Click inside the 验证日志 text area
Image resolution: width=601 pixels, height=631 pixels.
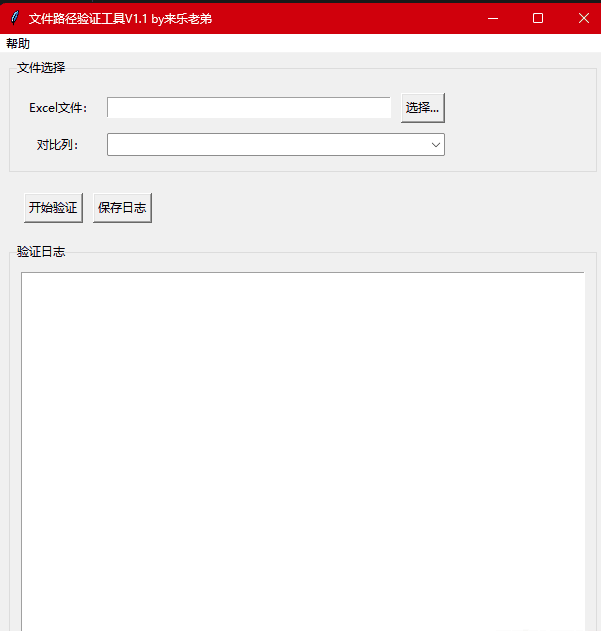[303, 451]
